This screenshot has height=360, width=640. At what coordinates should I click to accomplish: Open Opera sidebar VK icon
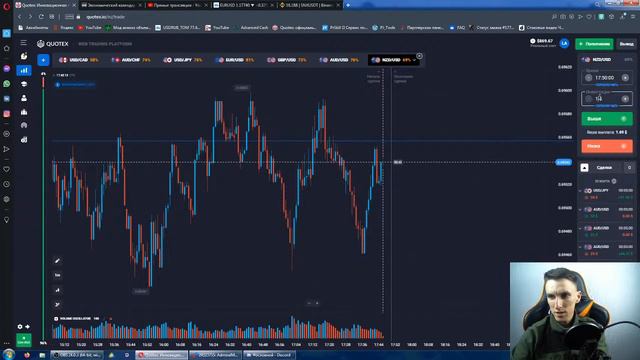7,99
